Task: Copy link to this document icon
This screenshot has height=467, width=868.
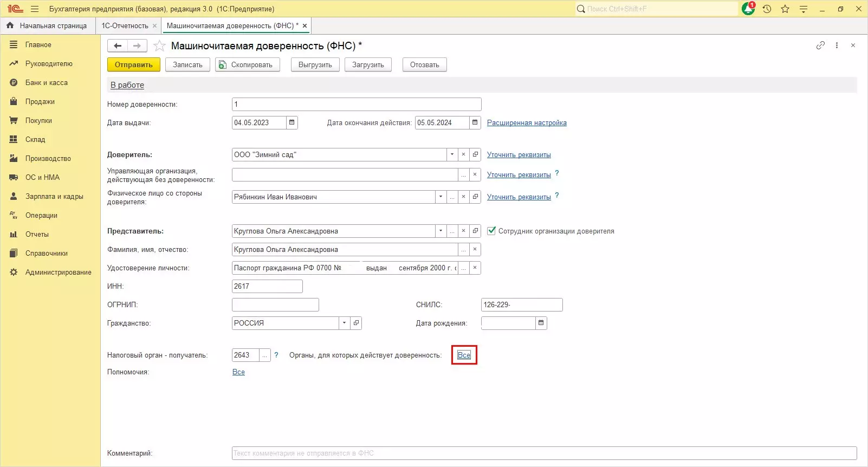Action: click(820, 46)
